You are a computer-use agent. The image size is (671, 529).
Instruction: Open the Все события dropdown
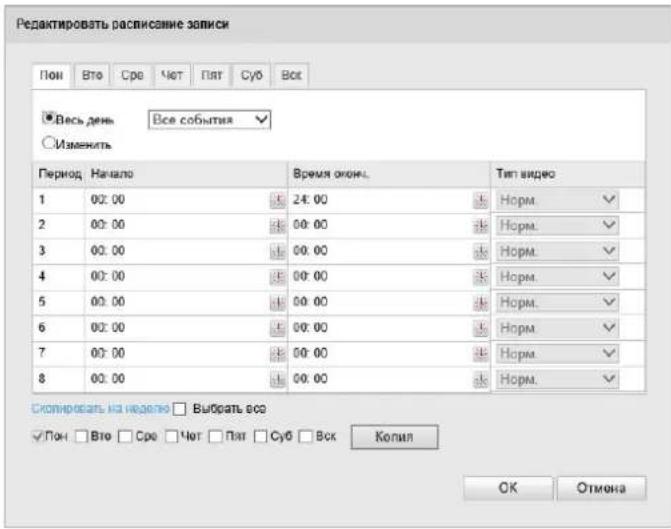210,120
